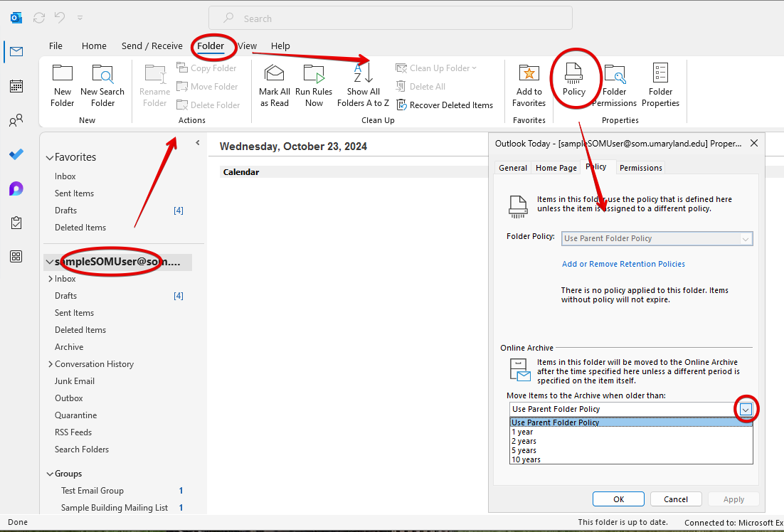Select the 2 years archive option
The width and height of the screenshot is (784, 532).
[524, 441]
